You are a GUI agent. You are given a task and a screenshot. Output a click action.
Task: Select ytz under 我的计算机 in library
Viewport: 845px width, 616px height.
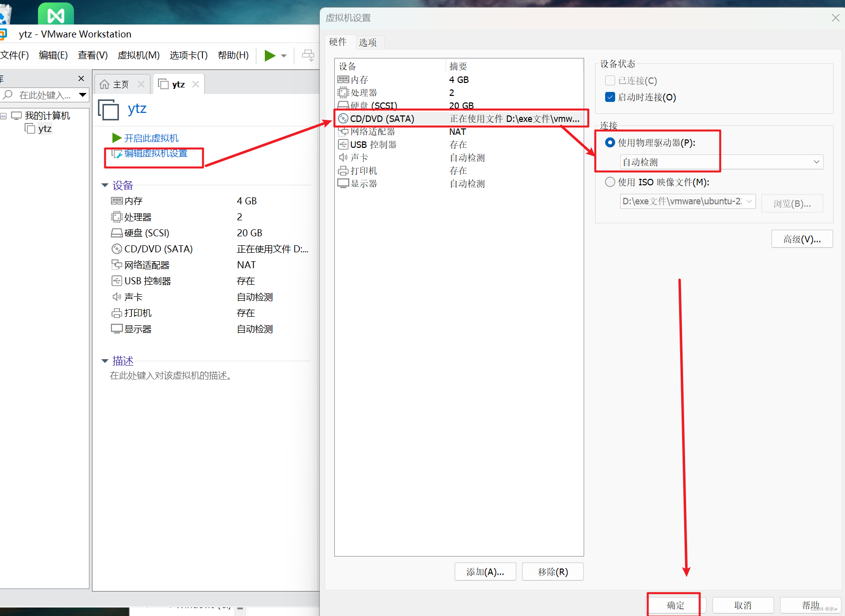click(44, 129)
